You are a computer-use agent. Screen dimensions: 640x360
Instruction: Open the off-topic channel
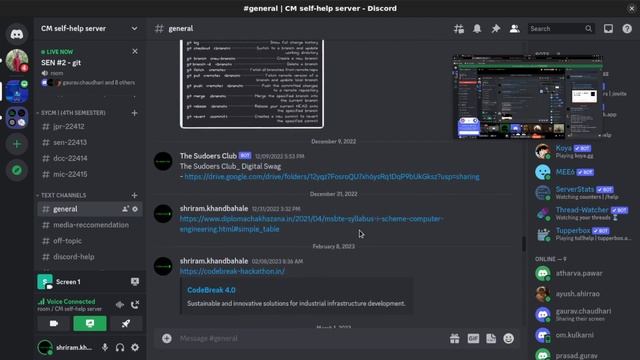click(x=90, y=241)
